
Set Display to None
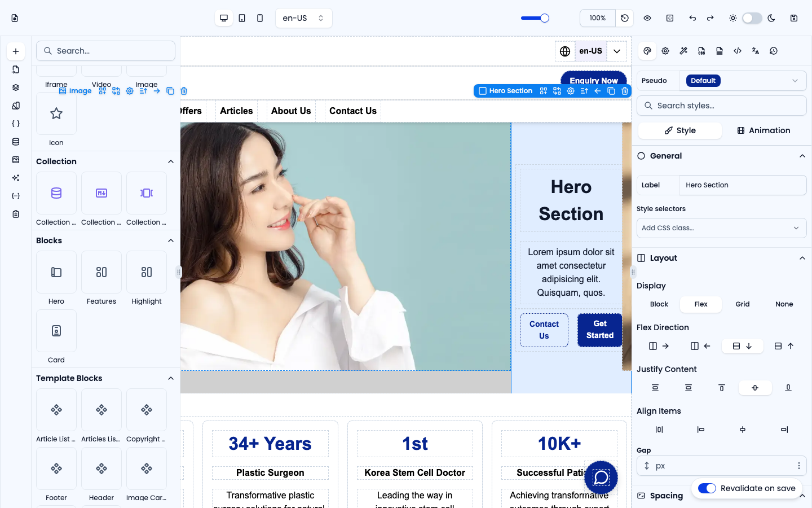[x=784, y=304]
